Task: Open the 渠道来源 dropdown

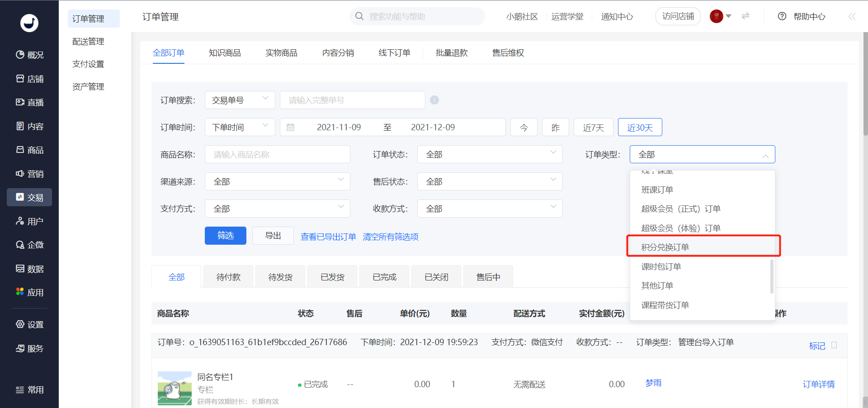Action: pyautogui.click(x=278, y=181)
